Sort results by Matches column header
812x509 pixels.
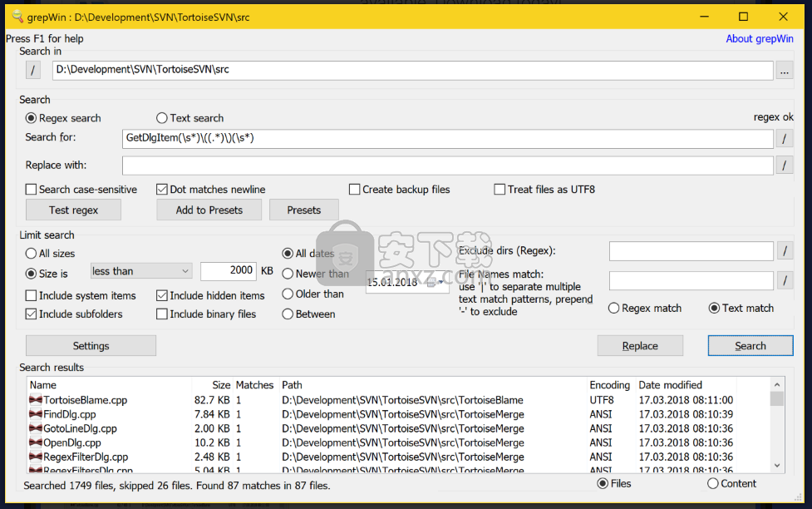point(256,385)
